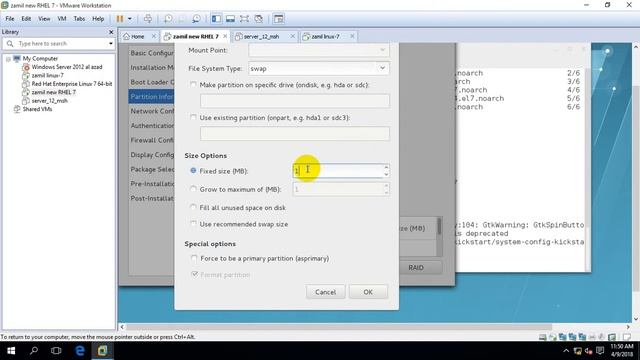The height and width of the screenshot is (360, 640).
Task: Select zamil new RHEL 7 in library
Action: click(x=53, y=92)
